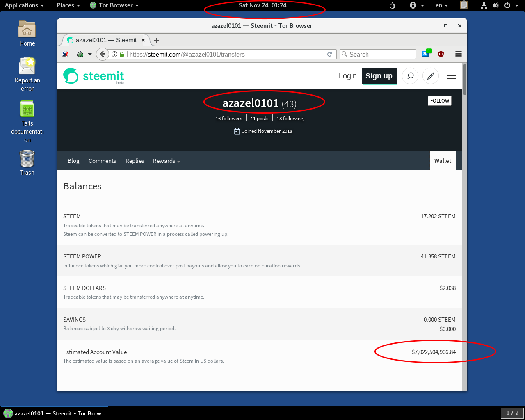Open the Places menu
This screenshot has height=420, width=525.
point(68,5)
